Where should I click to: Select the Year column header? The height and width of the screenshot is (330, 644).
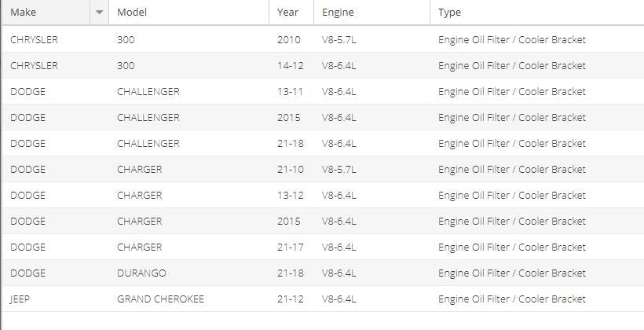pyautogui.click(x=291, y=13)
